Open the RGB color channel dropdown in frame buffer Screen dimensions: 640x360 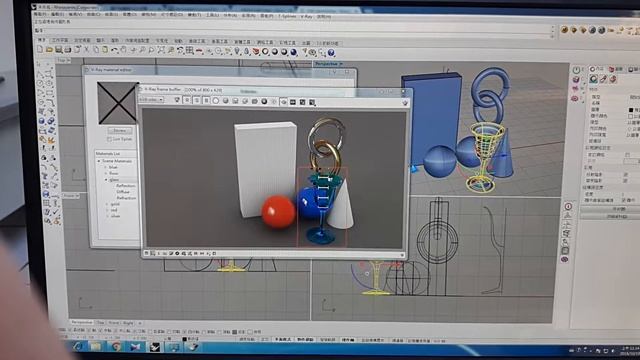151,100
